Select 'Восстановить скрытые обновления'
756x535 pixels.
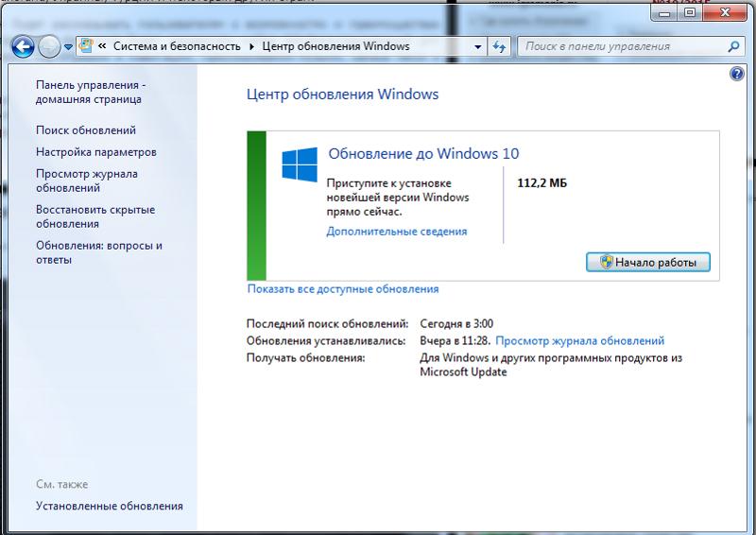tap(95, 216)
